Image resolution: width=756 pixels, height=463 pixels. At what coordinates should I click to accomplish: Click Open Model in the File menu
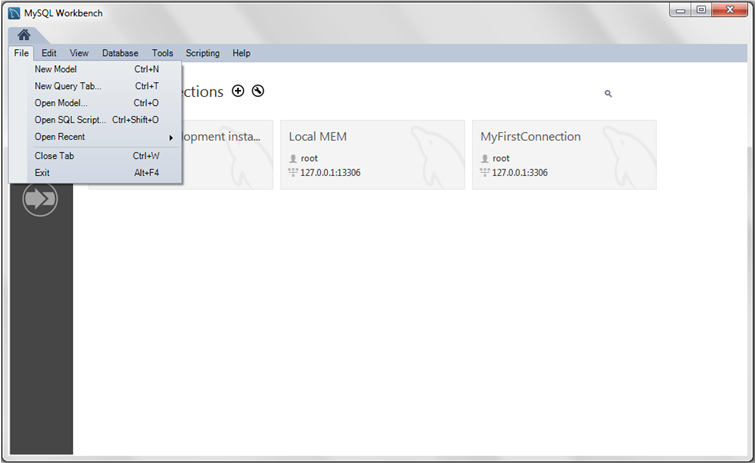point(61,103)
